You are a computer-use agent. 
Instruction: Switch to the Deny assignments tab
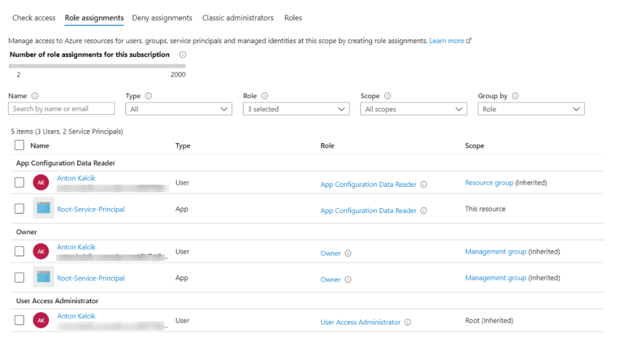point(163,18)
